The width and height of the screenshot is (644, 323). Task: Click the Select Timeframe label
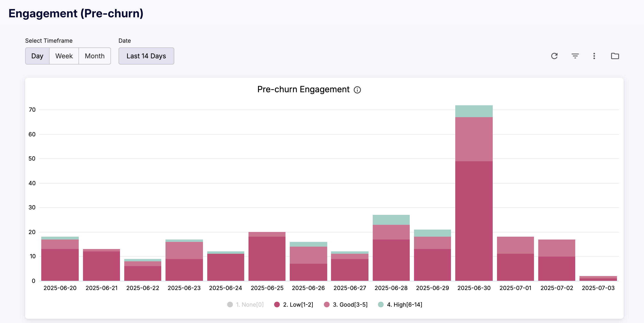coord(49,41)
